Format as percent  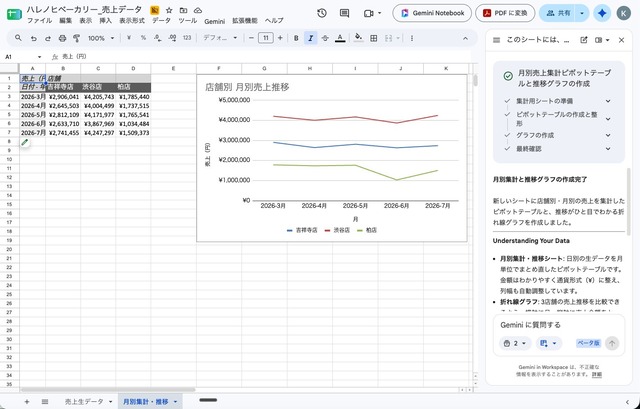[143, 38]
